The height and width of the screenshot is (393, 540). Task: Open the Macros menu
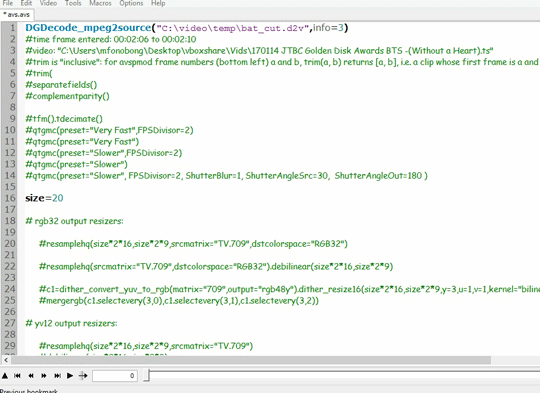(x=100, y=3)
